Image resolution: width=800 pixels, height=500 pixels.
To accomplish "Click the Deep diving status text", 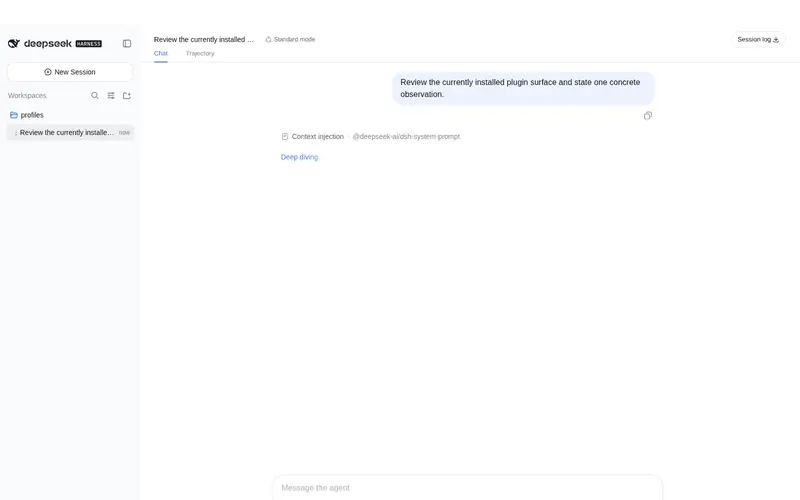I will click(x=299, y=157).
